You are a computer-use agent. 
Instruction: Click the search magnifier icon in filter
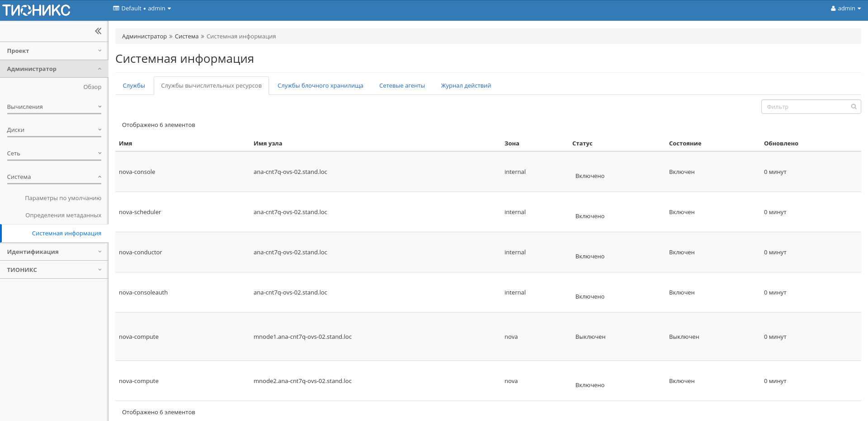pos(854,107)
